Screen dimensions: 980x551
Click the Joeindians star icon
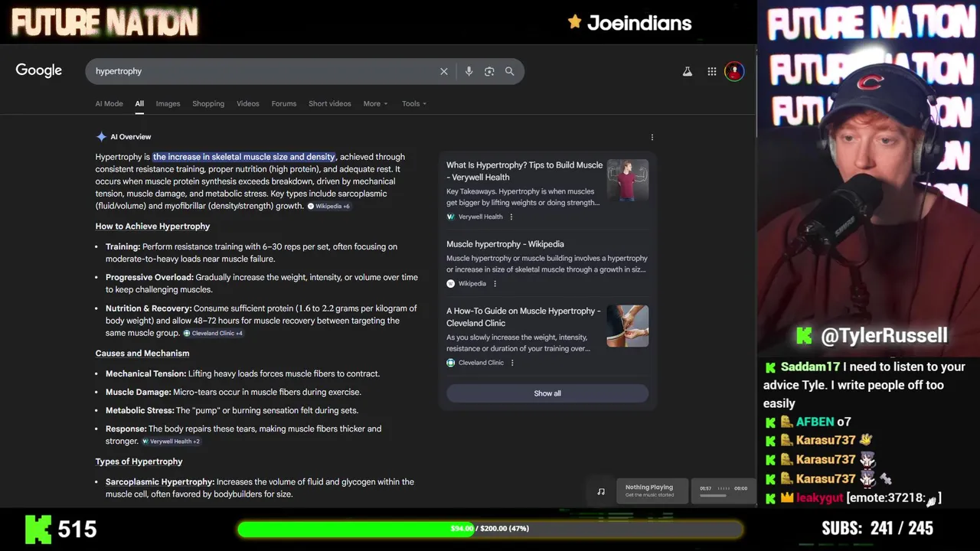click(575, 22)
